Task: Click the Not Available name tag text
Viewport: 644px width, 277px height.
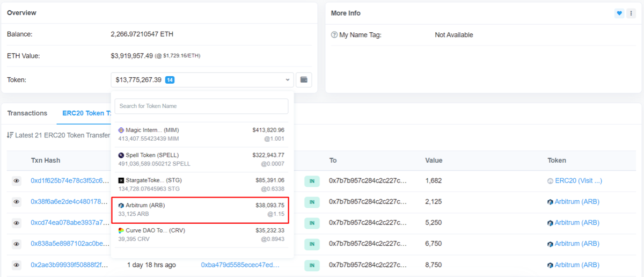Action: [x=454, y=35]
